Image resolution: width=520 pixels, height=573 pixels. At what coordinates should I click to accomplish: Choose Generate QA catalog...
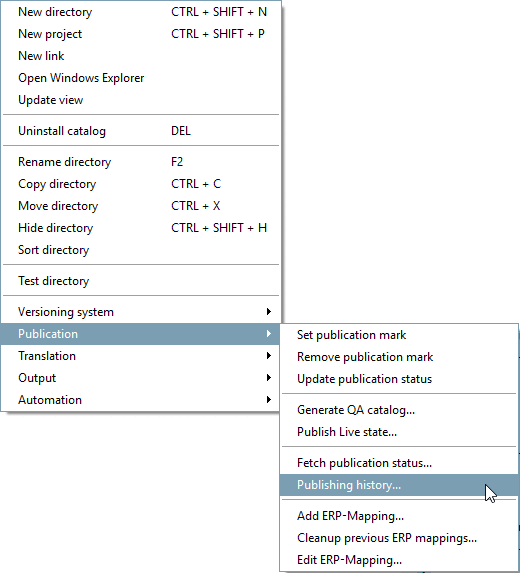click(399, 410)
